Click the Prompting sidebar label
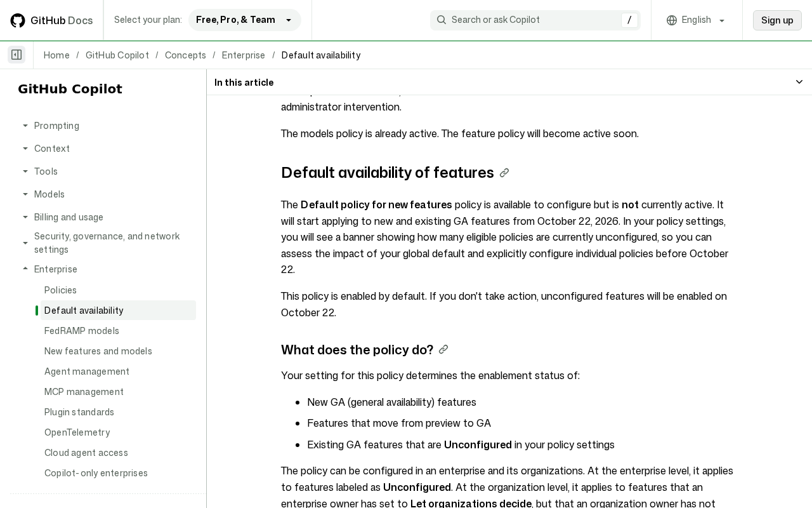 click(56, 126)
